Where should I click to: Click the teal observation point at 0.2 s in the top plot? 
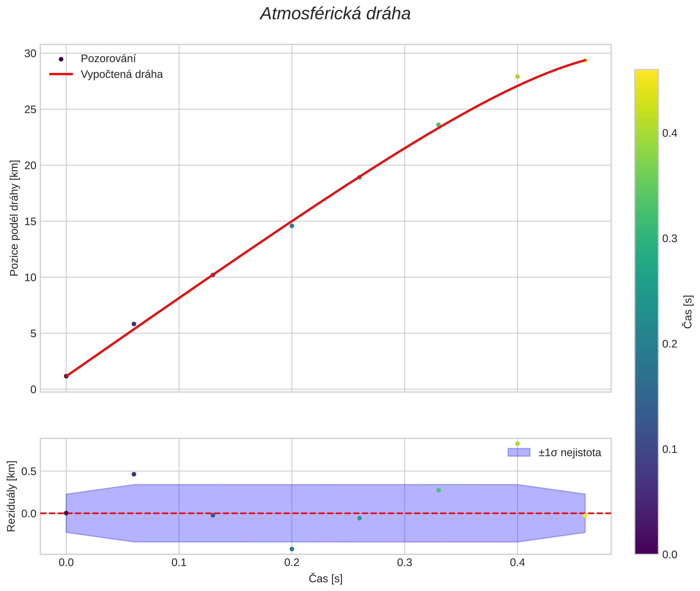point(292,226)
